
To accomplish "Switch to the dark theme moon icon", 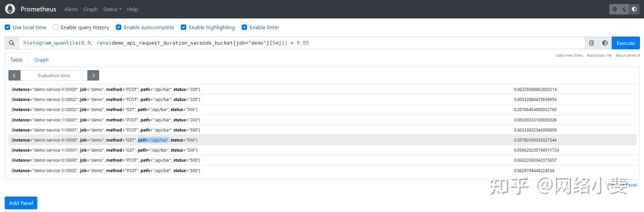I will [x=624, y=9].
